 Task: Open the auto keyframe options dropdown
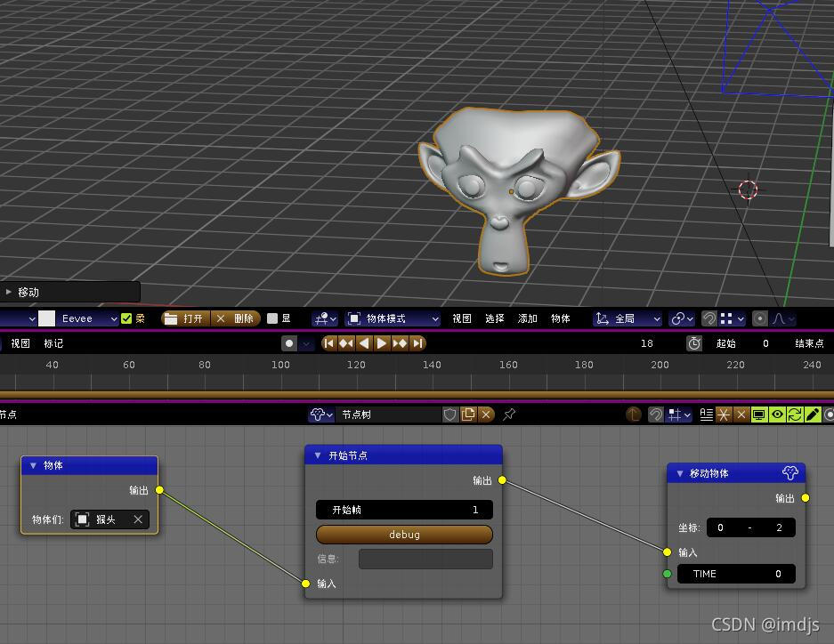(306, 343)
